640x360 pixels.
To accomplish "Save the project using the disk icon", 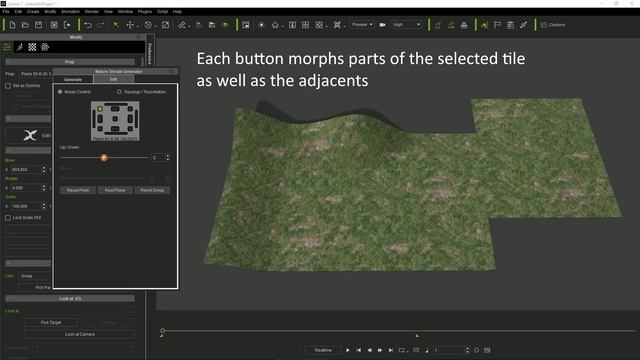I will coord(38,25).
